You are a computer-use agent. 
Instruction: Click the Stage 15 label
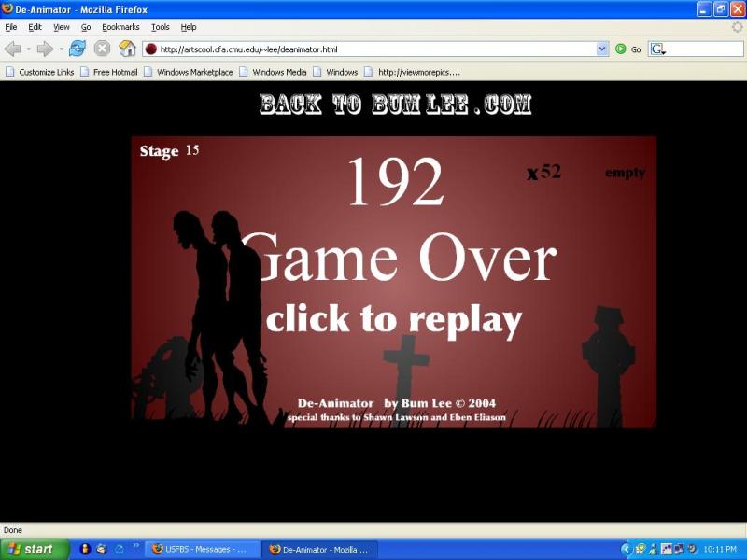pos(170,151)
